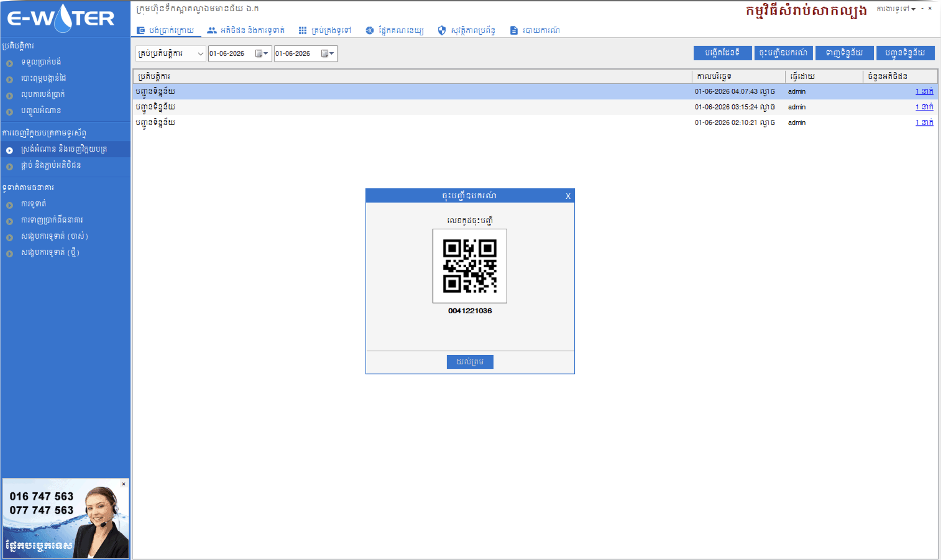The width and height of the screenshot is (941, 560).
Task: Click the document icon for របាយការណ៍
Action: (514, 31)
